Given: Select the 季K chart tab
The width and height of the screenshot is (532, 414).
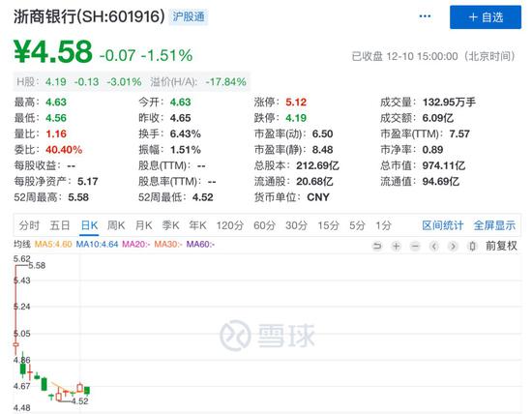Looking at the screenshot, I should (x=170, y=225).
